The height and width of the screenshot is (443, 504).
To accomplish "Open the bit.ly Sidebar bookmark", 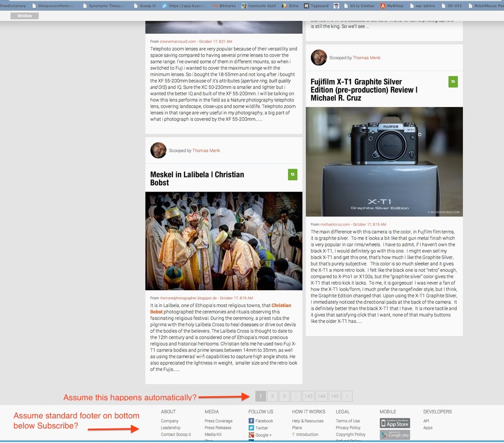I will (x=359, y=6).
